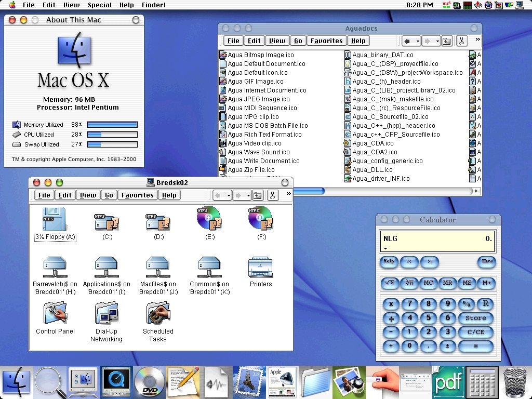The width and height of the screenshot is (532, 399).
Task: Open the NLG currency dropdown arrow in Calculator
Action: point(385,249)
